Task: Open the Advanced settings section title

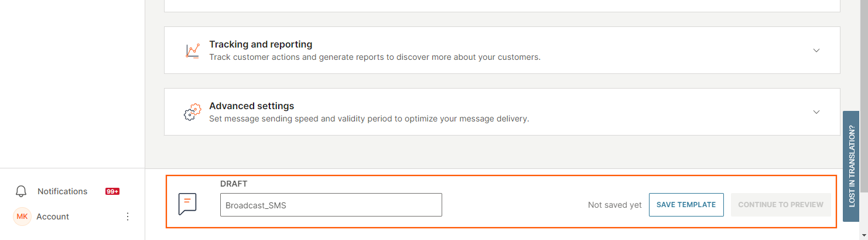Action: 251,106
